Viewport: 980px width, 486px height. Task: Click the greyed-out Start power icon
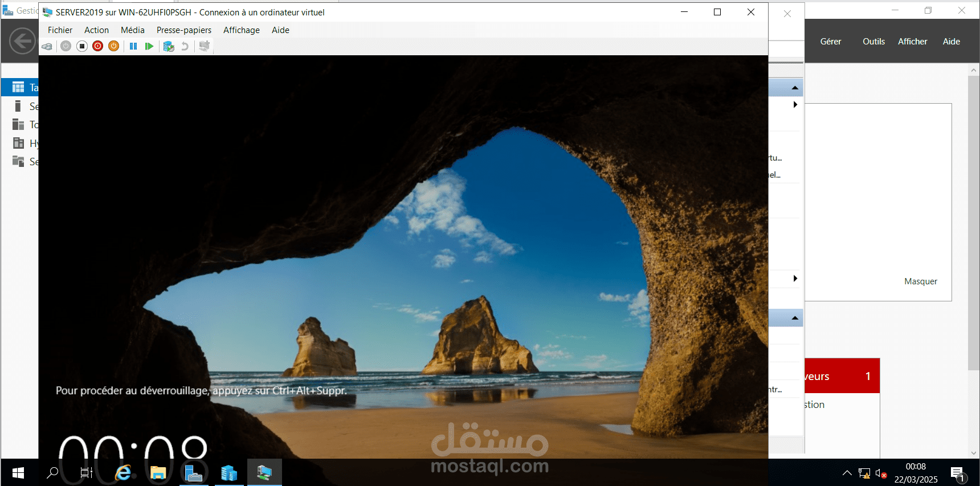pos(66,46)
